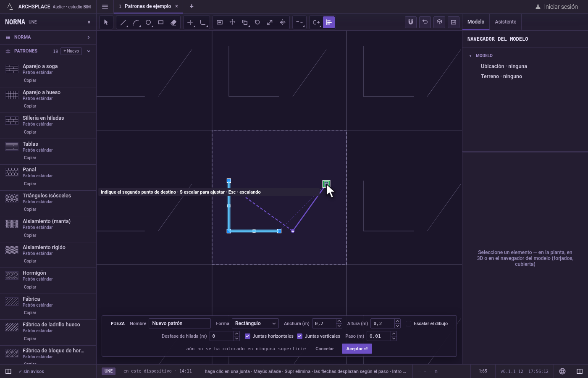Toggle the magnet snapping button

(x=411, y=22)
